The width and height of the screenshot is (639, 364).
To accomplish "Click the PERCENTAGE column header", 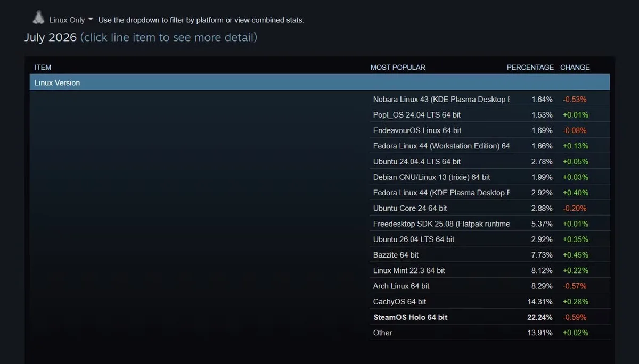I will tap(530, 67).
